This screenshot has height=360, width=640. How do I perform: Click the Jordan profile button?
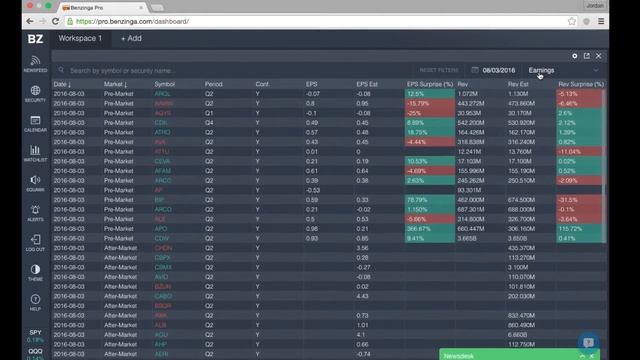(x=594, y=6)
